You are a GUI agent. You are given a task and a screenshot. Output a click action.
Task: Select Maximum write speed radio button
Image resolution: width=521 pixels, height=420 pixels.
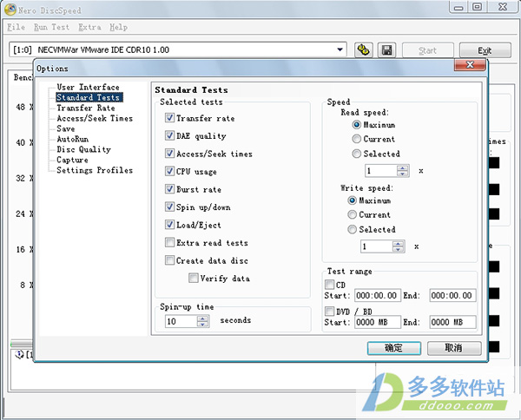pos(352,200)
